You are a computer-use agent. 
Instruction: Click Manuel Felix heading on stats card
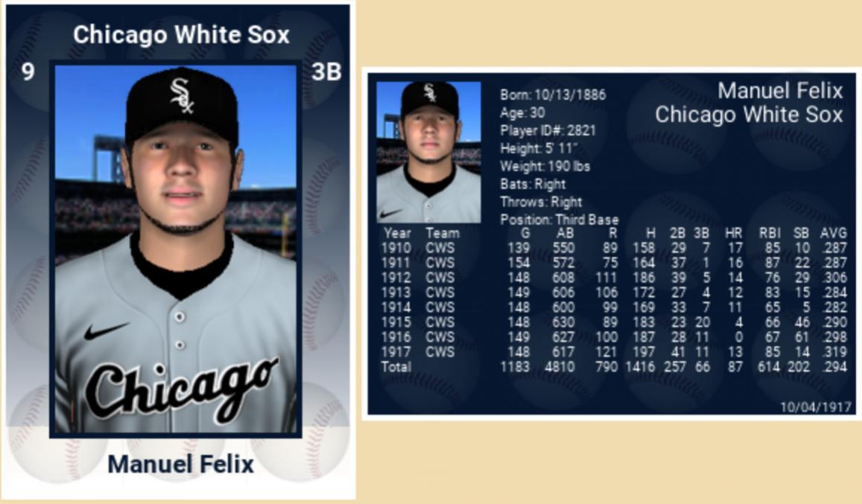779,91
